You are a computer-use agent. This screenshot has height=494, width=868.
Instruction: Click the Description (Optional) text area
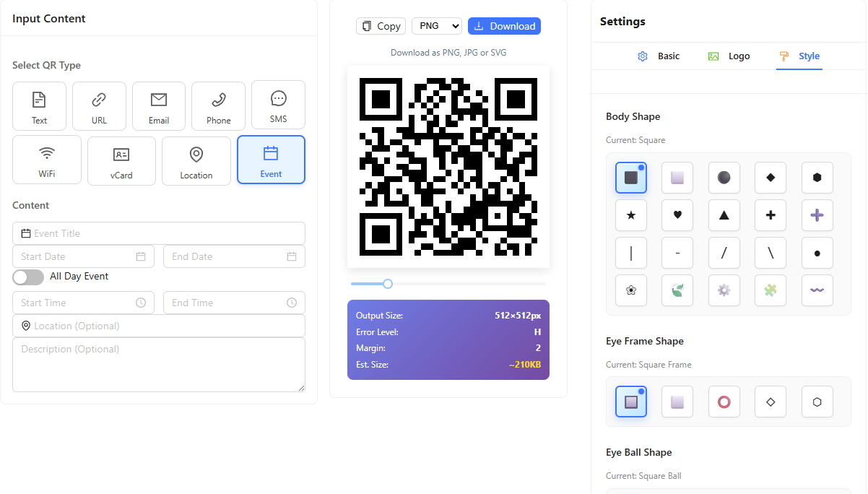tap(159, 365)
